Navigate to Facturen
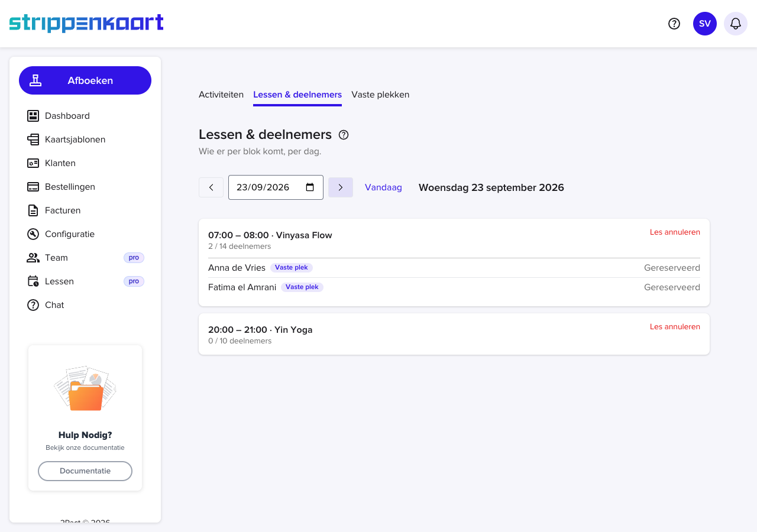This screenshot has height=532, width=757. point(85,210)
